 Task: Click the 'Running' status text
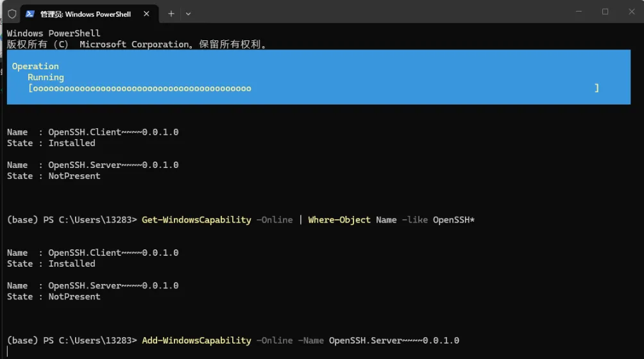click(x=46, y=78)
